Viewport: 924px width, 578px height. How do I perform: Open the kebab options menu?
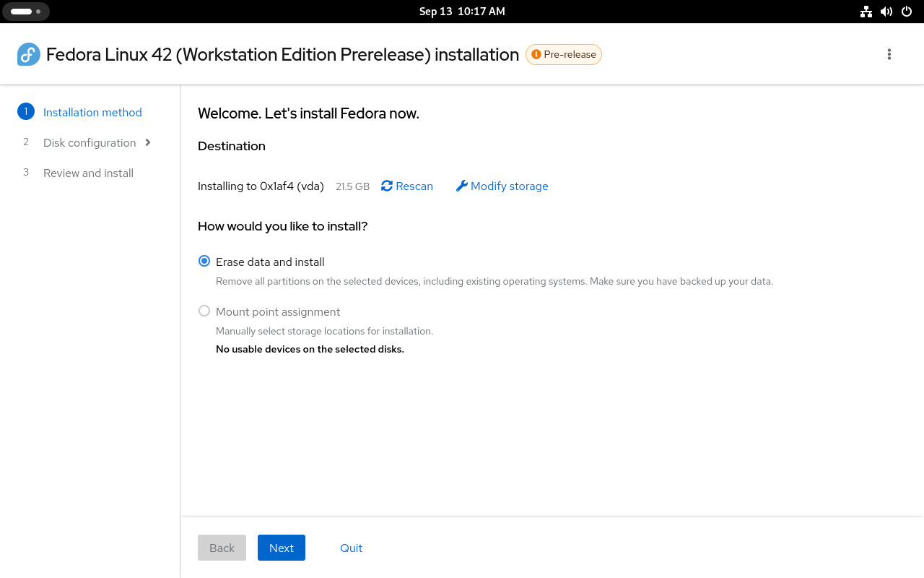coord(889,54)
